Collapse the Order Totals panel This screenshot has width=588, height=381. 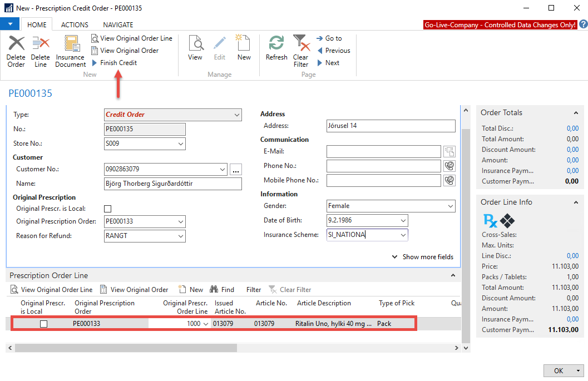click(576, 113)
